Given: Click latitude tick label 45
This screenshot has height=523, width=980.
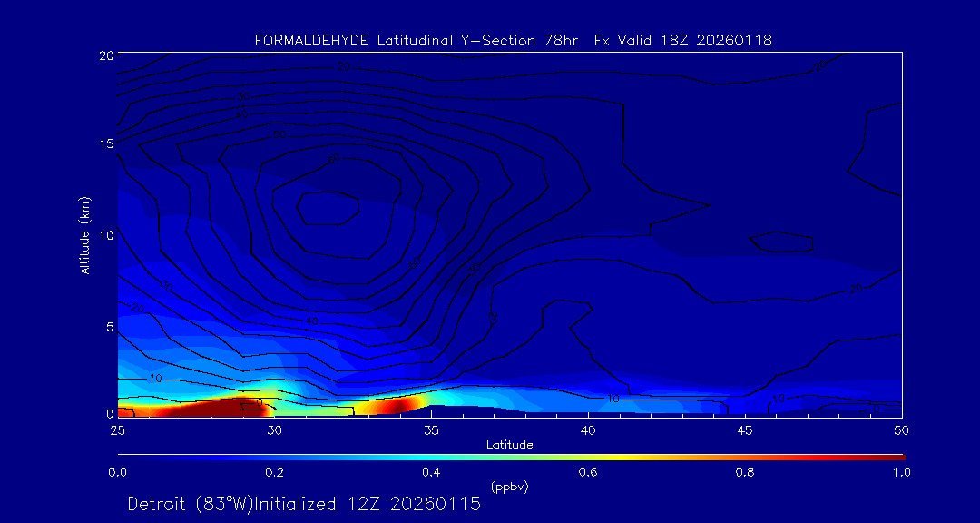Looking at the screenshot, I should point(745,429).
